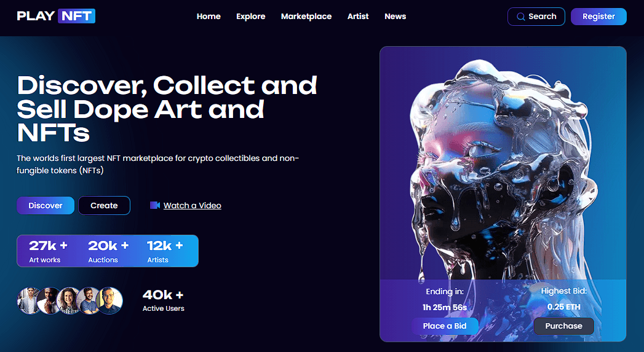Viewport: 644px width, 352px height.
Task: Click Place a Bid on the NFT card
Action: pos(445,326)
